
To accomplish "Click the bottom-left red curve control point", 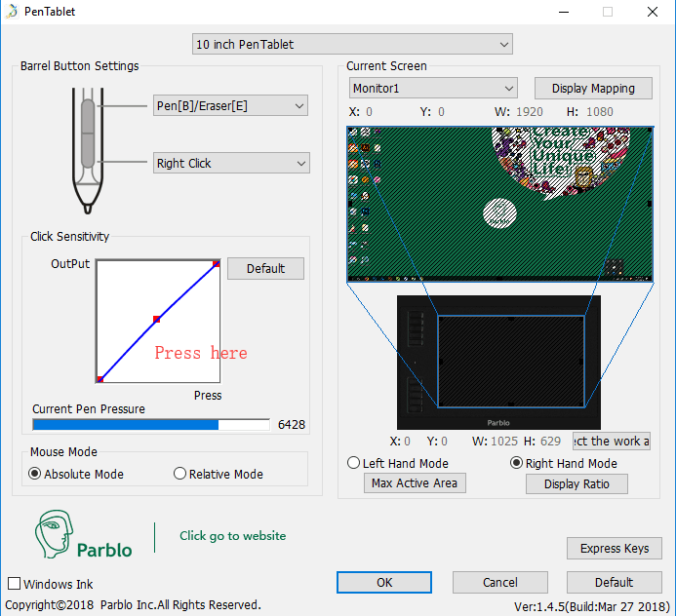I will pyautogui.click(x=100, y=379).
